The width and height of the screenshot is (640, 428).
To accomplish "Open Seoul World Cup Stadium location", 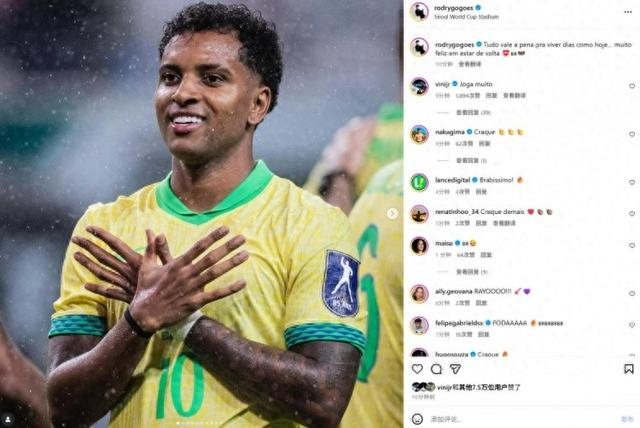I will coord(466,17).
